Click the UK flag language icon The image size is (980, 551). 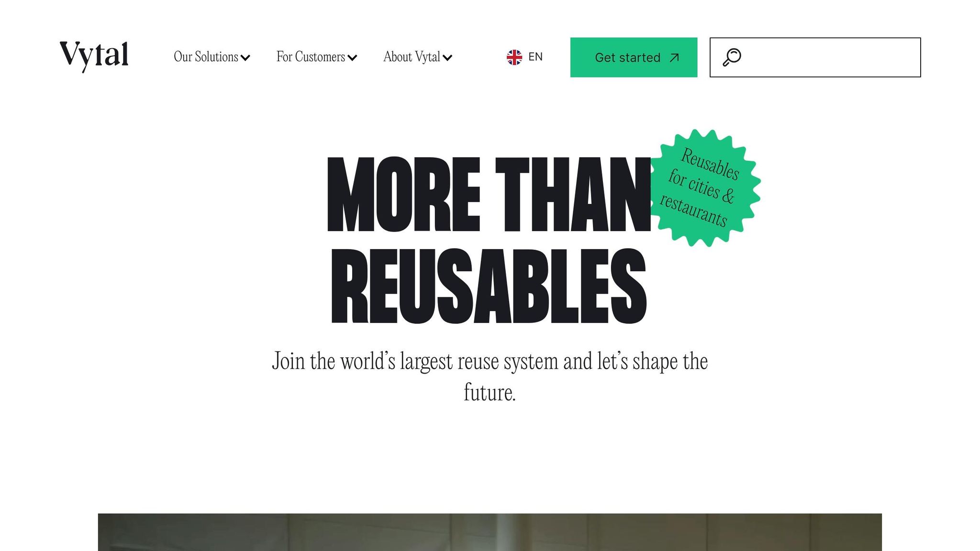514,57
